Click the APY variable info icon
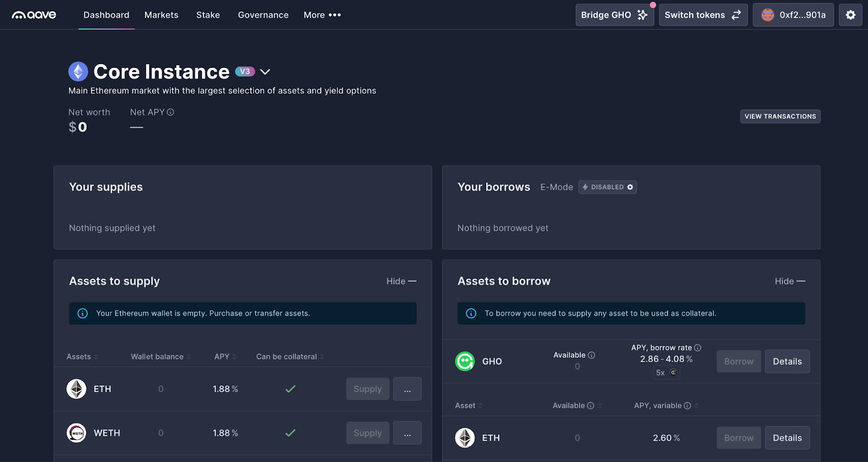Image resolution: width=868 pixels, height=462 pixels. coord(687,406)
